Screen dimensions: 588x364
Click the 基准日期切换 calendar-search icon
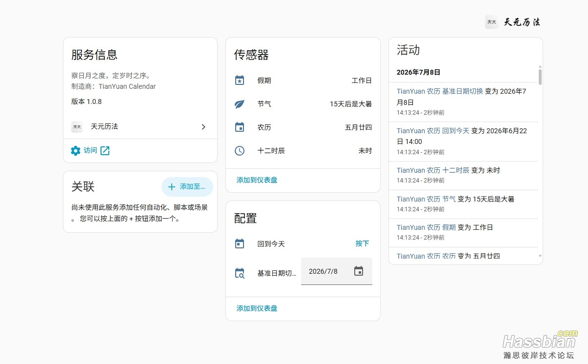pyautogui.click(x=240, y=273)
